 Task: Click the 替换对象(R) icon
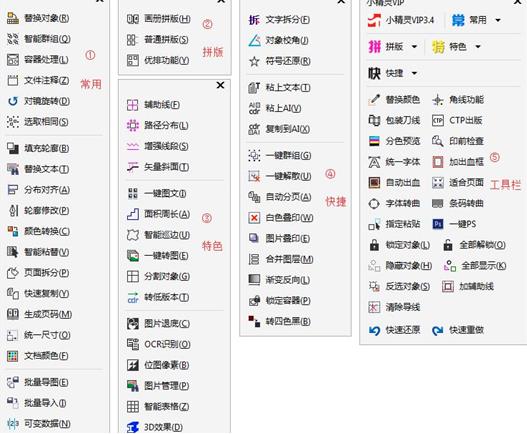click(13, 18)
